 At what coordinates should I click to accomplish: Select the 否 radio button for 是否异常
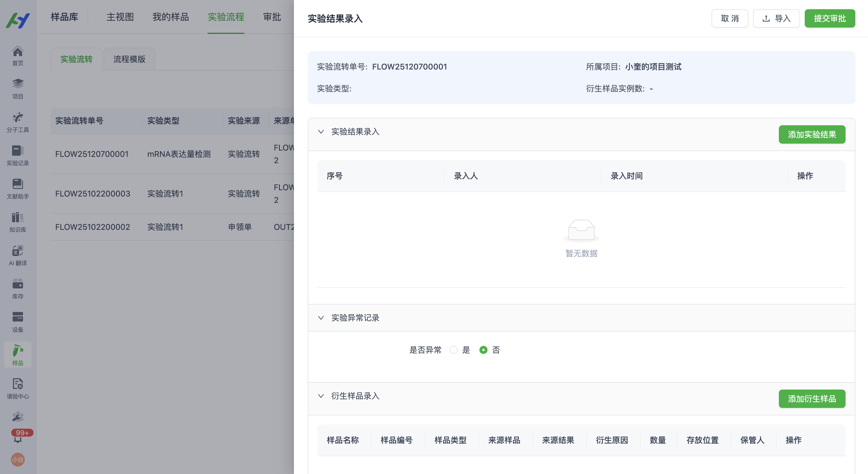tap(484, 350)
